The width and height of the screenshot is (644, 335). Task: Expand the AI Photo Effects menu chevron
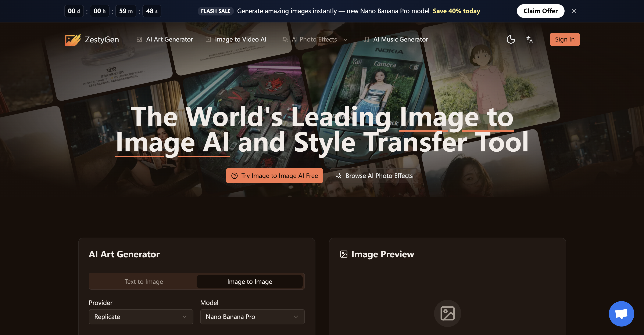click(346, 40)
